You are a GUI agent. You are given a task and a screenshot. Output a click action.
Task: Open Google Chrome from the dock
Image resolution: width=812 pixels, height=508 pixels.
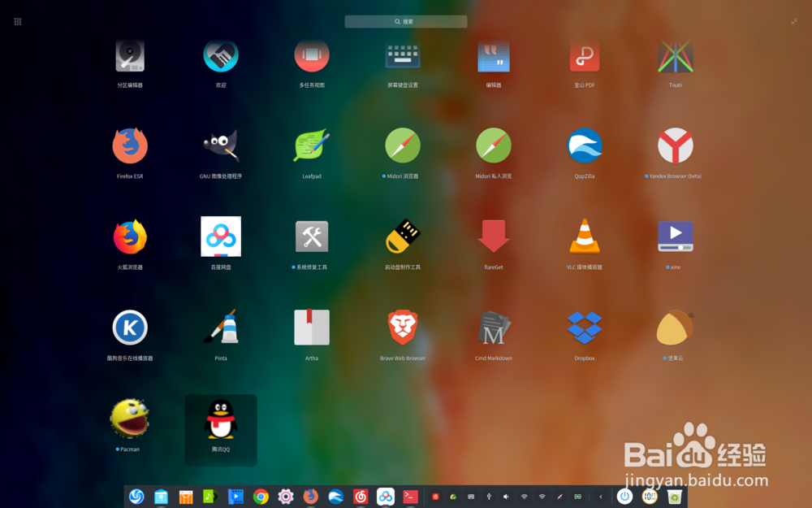(261, 497)
